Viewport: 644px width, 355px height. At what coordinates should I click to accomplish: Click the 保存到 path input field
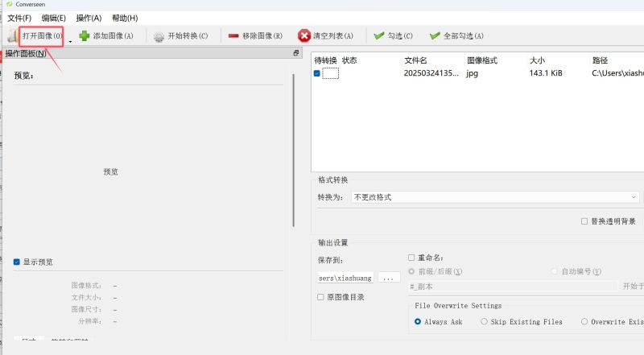coord(345,279)
